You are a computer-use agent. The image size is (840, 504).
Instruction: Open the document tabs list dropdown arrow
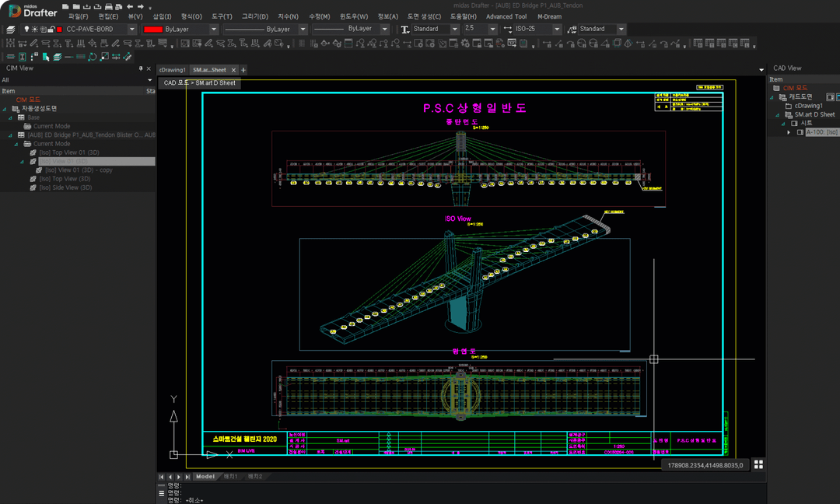tap(761, 70)
